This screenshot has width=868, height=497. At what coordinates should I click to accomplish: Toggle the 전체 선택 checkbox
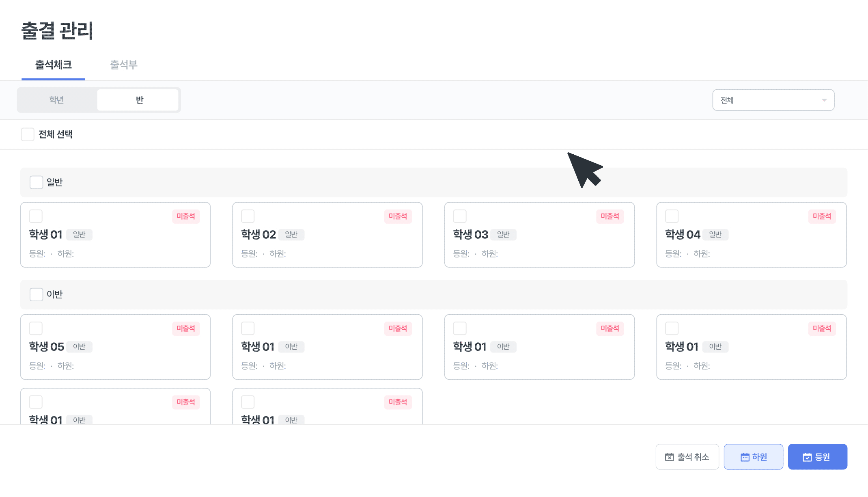pyautogui.click(x=28, y=134)
